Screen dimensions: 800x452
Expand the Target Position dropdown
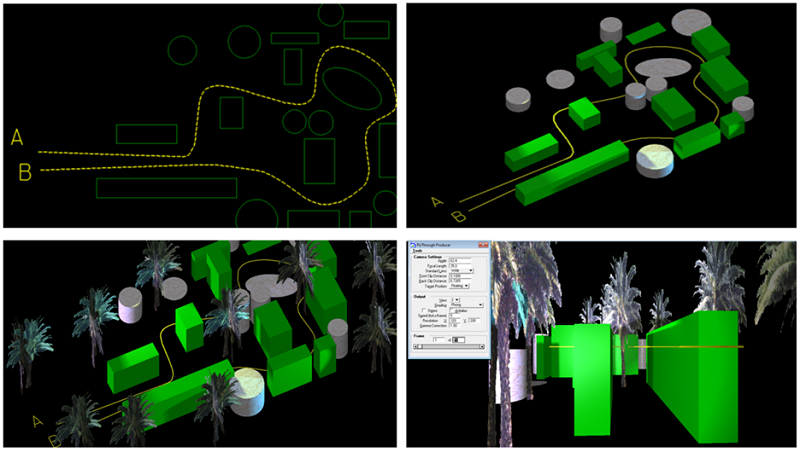tap(466, 286)
